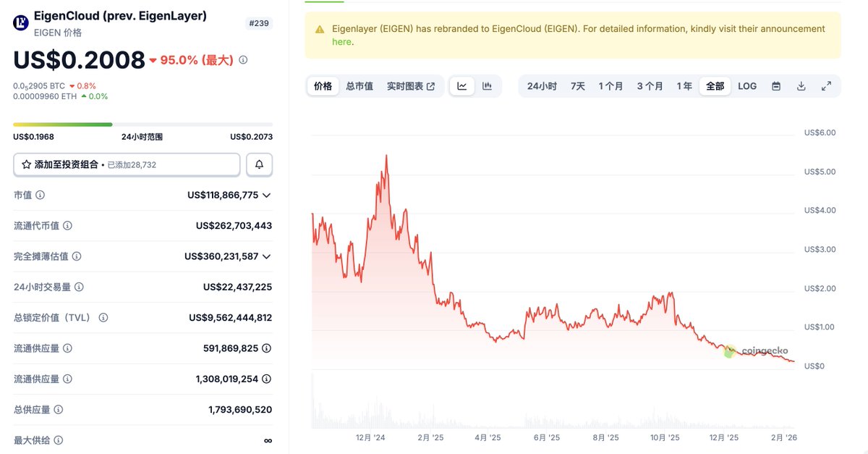Switch to candlestick chart view
The height and width of the screenshot is (454, 868).
click(487, 86)
